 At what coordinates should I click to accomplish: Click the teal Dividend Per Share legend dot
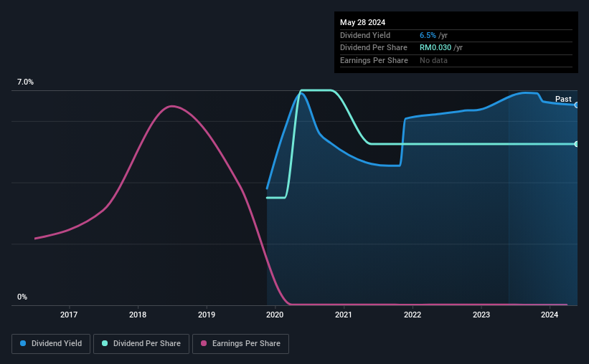tap(105, 343)
